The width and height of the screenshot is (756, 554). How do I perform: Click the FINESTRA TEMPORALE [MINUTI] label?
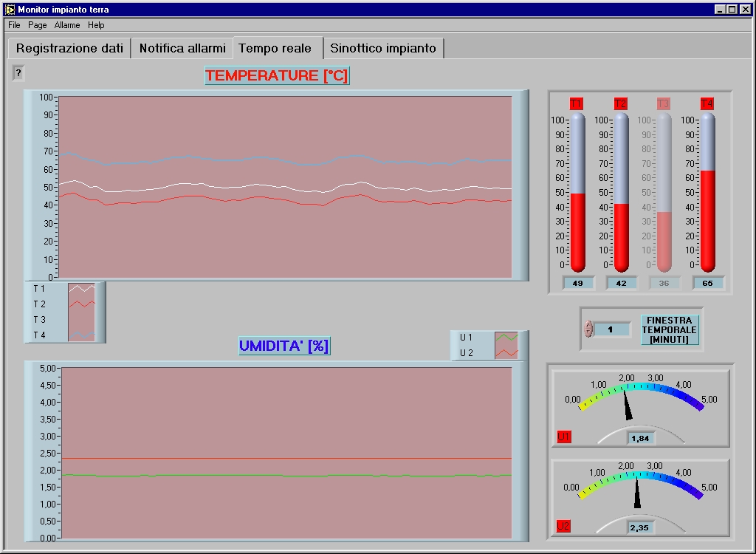[670, 329]
